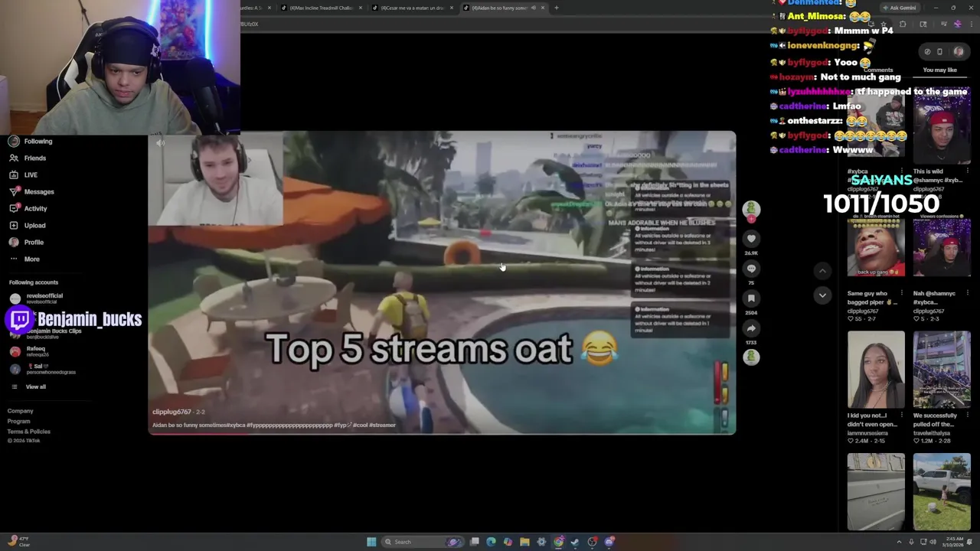This screenshot has width=980, height=551.
Task: Open Ask Gemini in the browser
Action: point(899,8)
